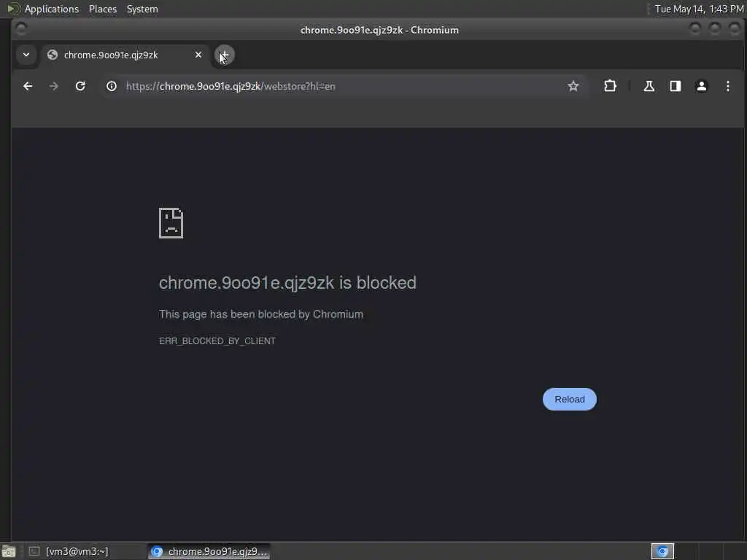Click the blue Reload button

pyautogui.click(x=569, y=399)
